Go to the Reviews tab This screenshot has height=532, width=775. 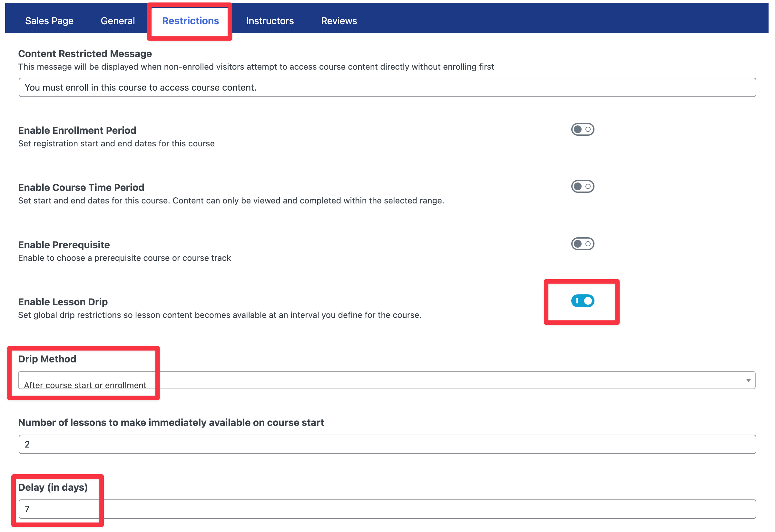[339, 21]
